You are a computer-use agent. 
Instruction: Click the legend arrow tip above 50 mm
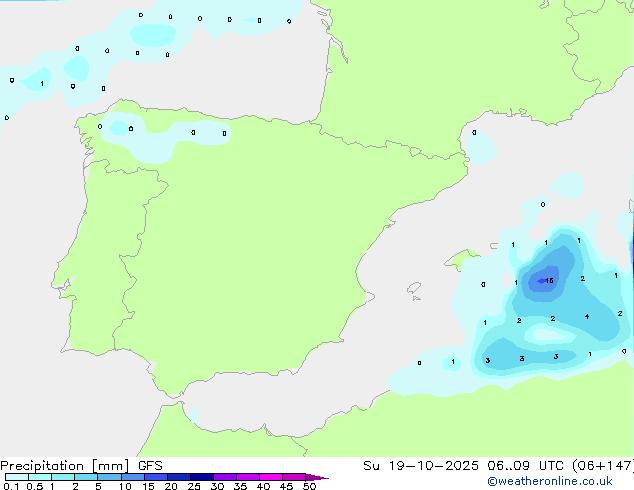coord(317,477)
